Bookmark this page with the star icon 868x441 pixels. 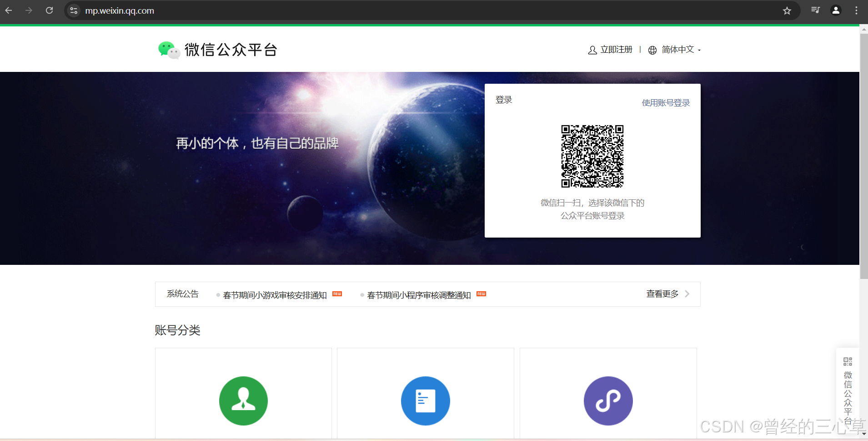click(x=787, y=10)
